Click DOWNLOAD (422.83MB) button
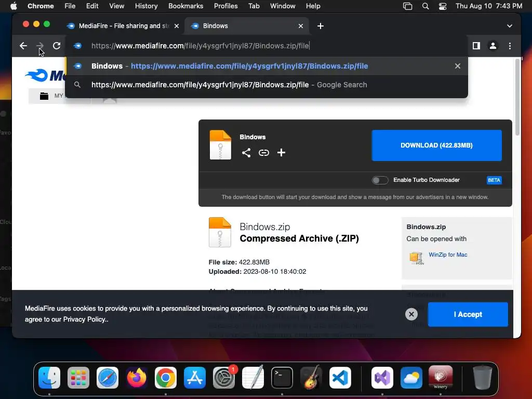 point(436,145)
